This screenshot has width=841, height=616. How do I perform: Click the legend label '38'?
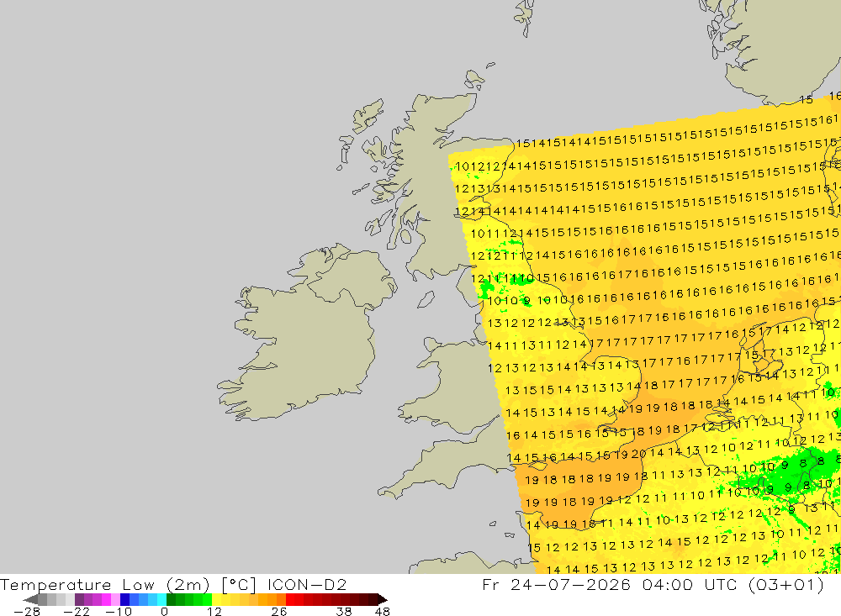[344, 612]
